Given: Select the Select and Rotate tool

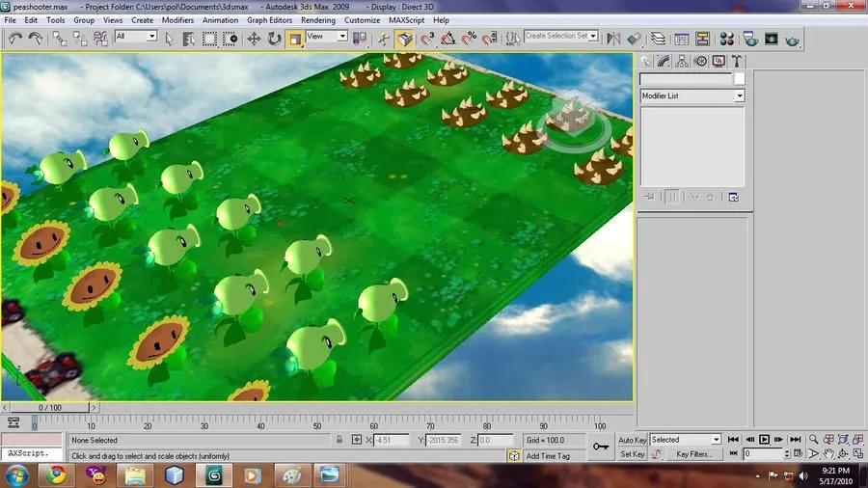Looking at the screenshot, I should tap(274, 39).
